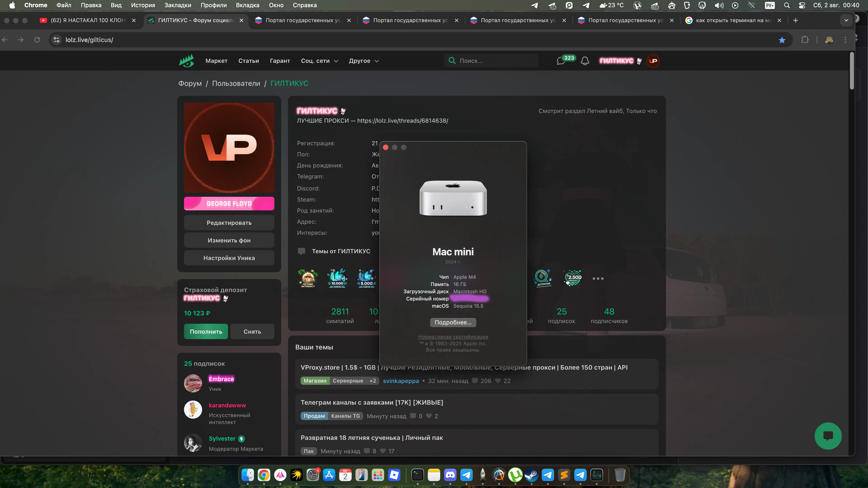Click Подробнее in Mac mini window

click(453, 322)
